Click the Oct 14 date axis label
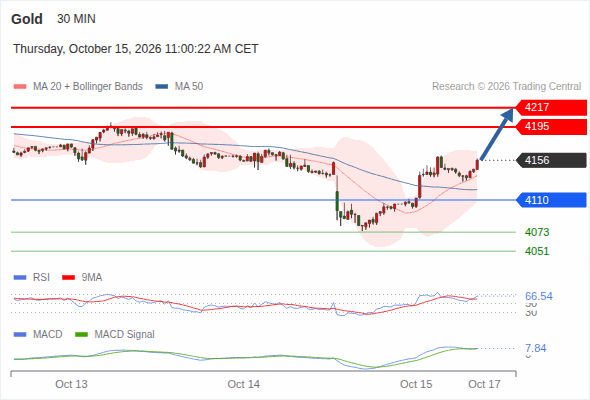The image size is (590, 400). pos(243,384)
